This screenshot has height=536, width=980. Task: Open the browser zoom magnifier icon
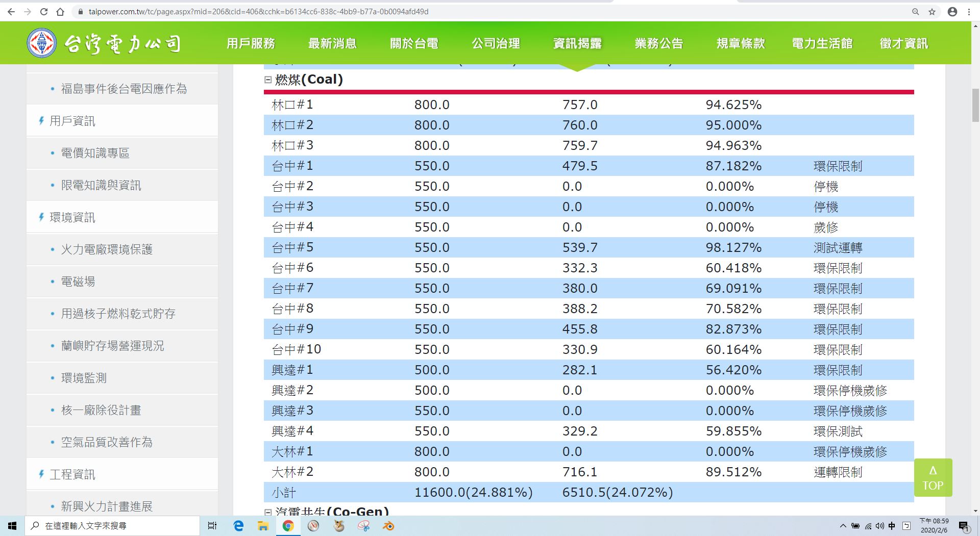click(x=916, y=12)
